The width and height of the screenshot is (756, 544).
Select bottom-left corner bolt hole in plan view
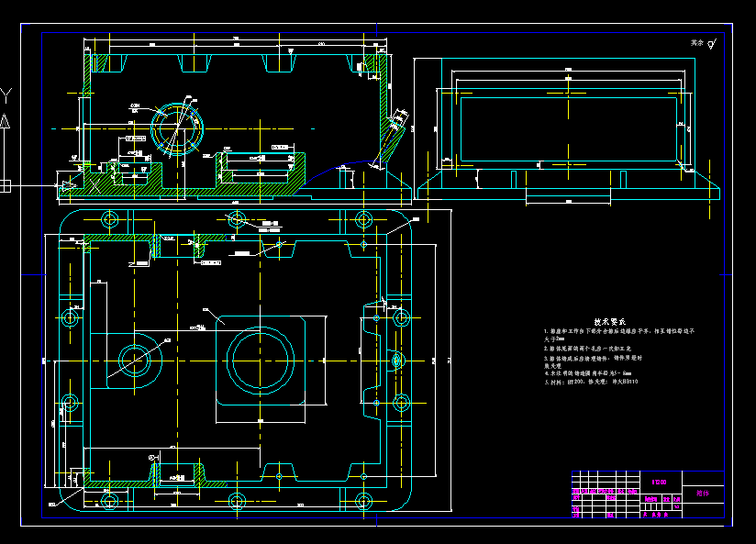(111, 501)
